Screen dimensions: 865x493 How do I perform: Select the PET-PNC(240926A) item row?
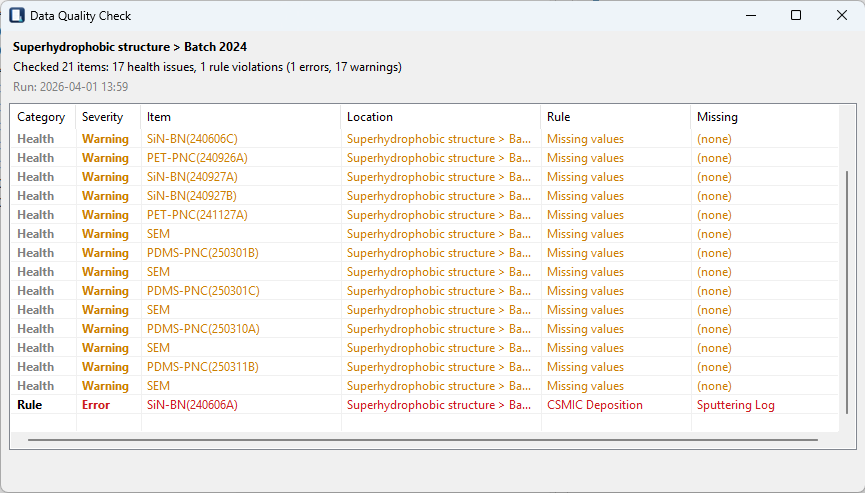coord(197,158)
